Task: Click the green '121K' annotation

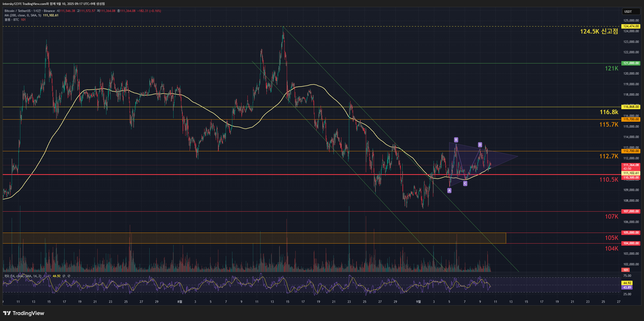Action: (x=611, y=68)
